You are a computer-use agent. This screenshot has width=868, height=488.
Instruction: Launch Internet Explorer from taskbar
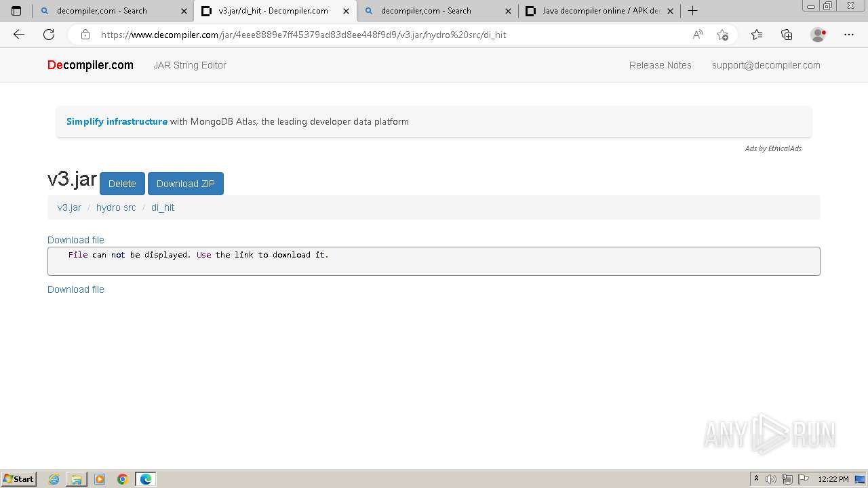pos(54,479)
